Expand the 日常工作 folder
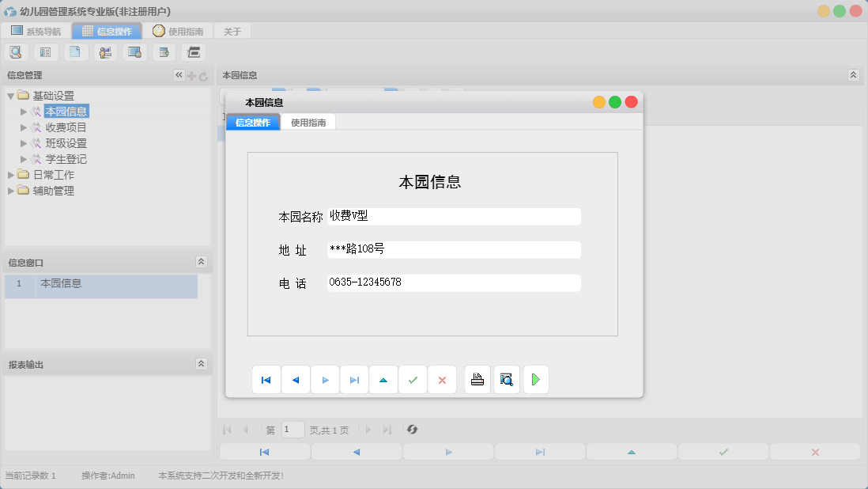868x489 pixels. (x=11, y=176)
